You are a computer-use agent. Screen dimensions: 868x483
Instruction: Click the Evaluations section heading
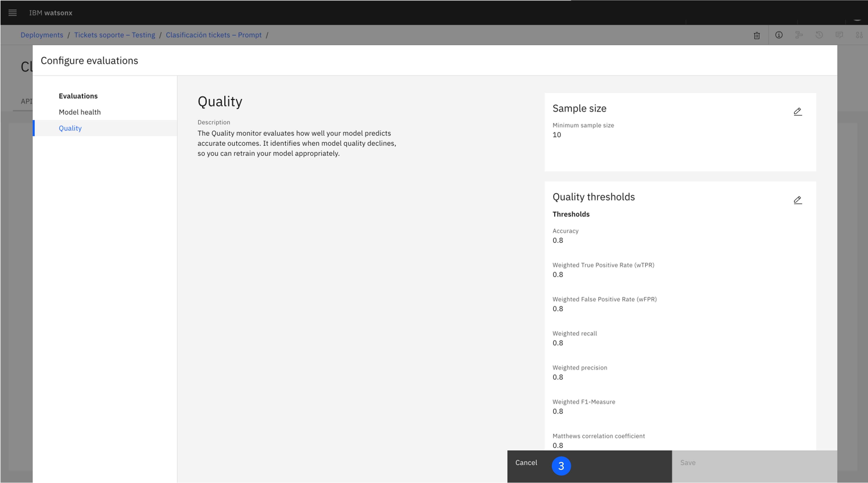click(x=78, y=96)
